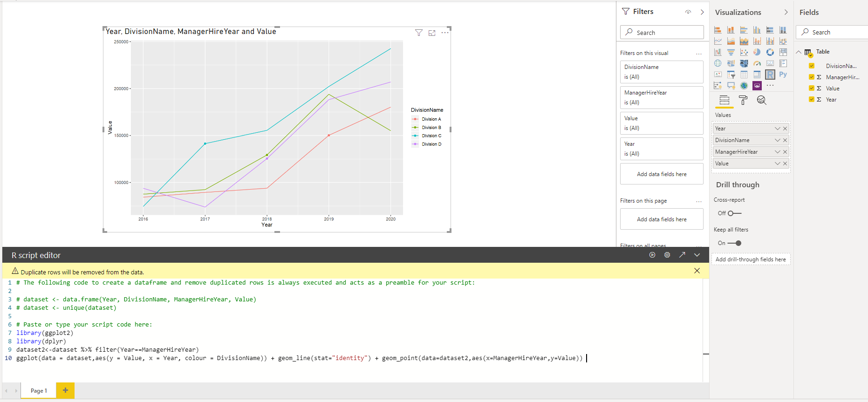Select the card visual with 123
This screenshot has height=402, width=868.
coord(770,63)
